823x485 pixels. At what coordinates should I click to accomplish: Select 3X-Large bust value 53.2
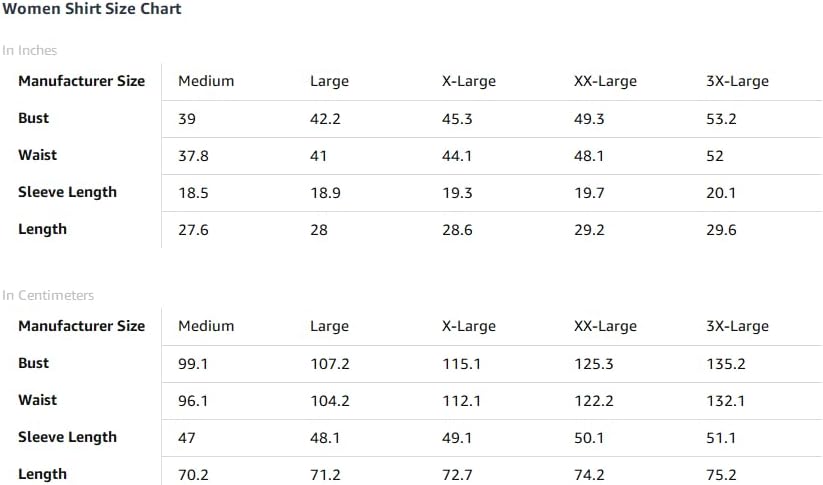(x=721, y=119)
